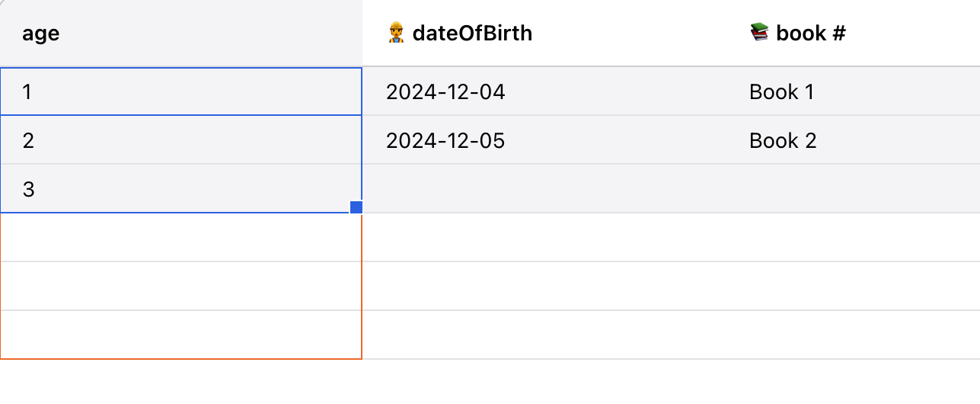The height and width of the screenshot is (404, 980).
Task: Click the book # header label
Action: [810, 34]
